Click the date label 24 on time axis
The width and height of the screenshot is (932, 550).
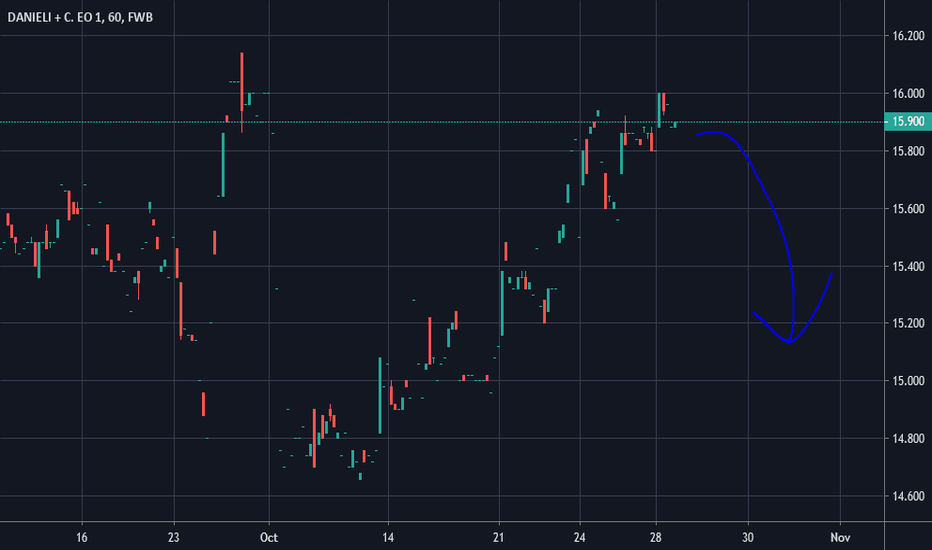[x=580, y=538]
